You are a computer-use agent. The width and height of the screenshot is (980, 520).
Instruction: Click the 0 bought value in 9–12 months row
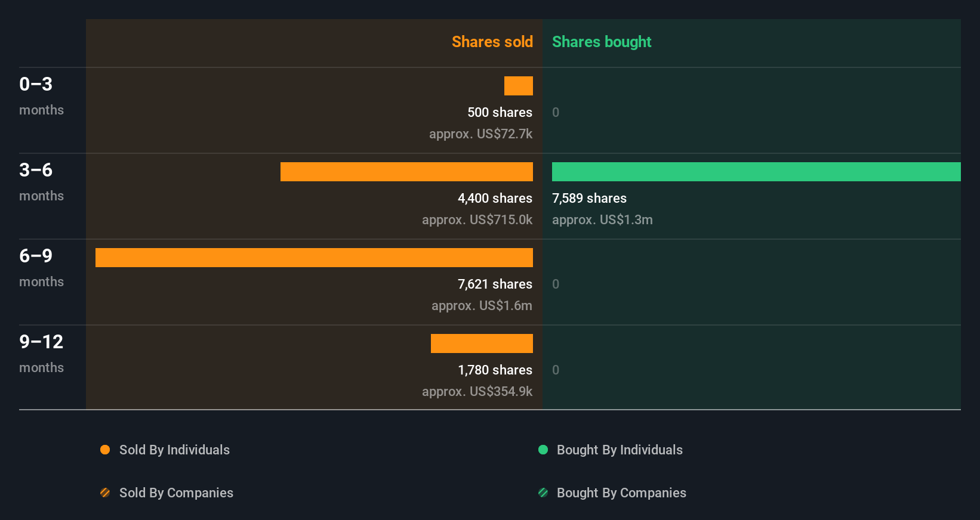[556, 370]
